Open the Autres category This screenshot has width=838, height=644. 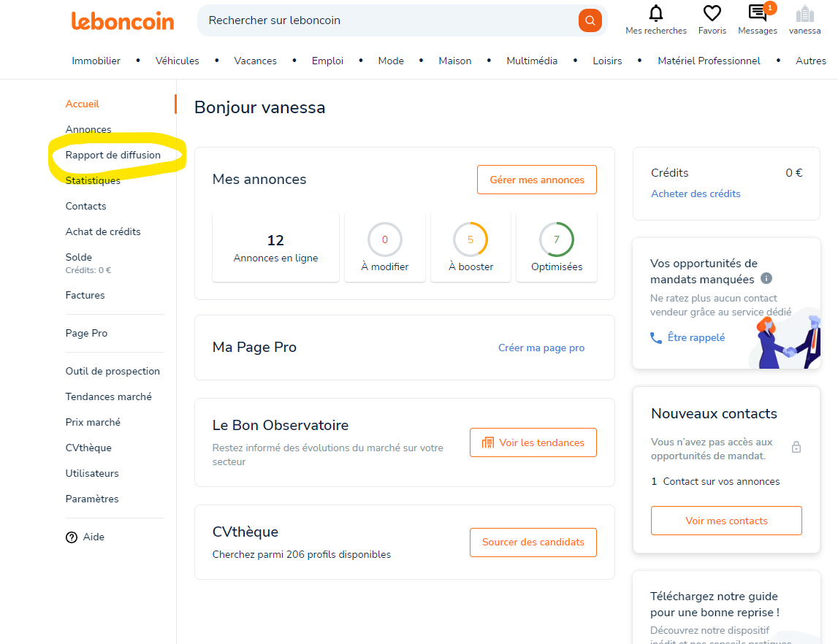(x=811, y=61)
